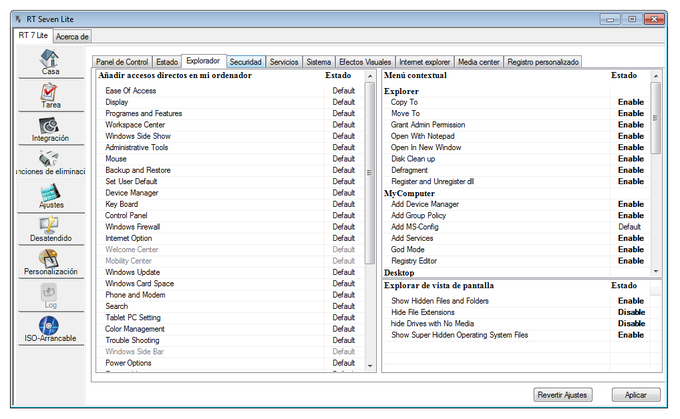Select the Tablet PC Setting entry
The height and width of the screenshot is (419, 680).
(x=230, y=318)
